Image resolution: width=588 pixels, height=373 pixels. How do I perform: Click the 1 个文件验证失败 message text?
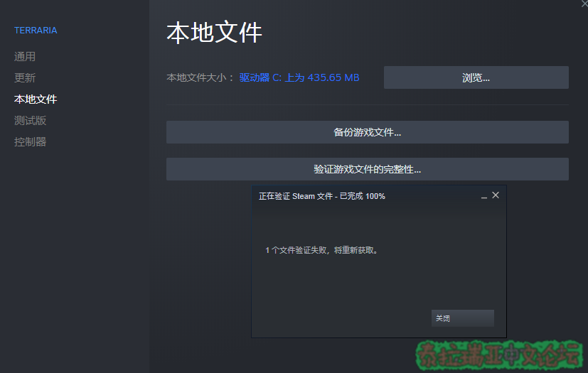coord(322,250)
